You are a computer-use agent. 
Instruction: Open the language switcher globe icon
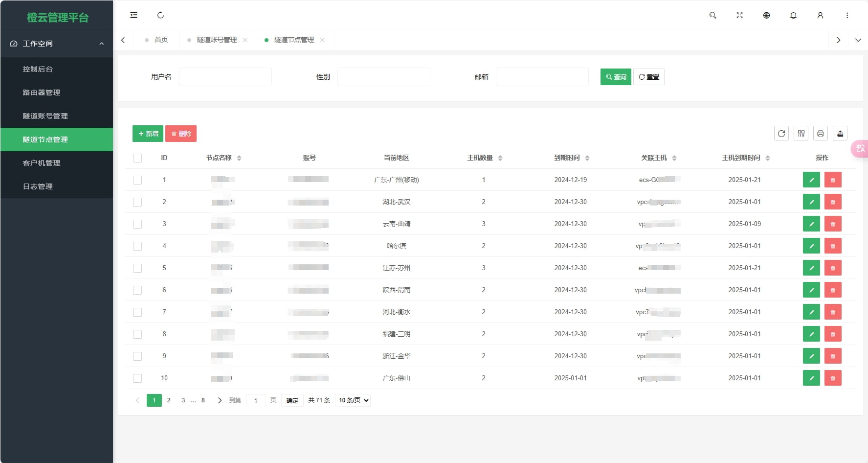coord(766,15)
